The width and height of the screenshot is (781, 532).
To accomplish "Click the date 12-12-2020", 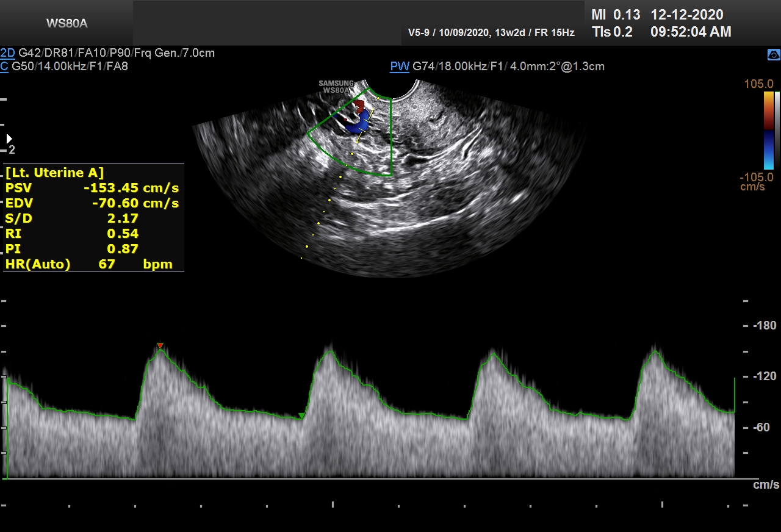I will pyautogui.click(x=687, y=15).
